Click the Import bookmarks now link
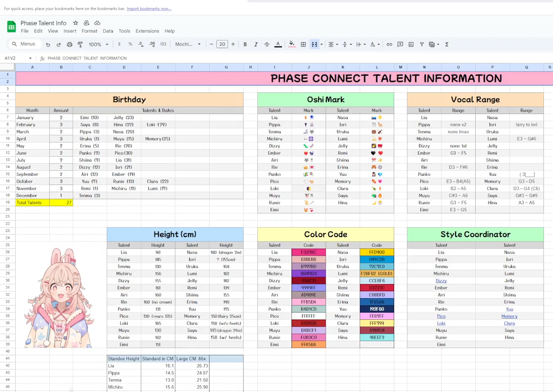 coord(149,8)
